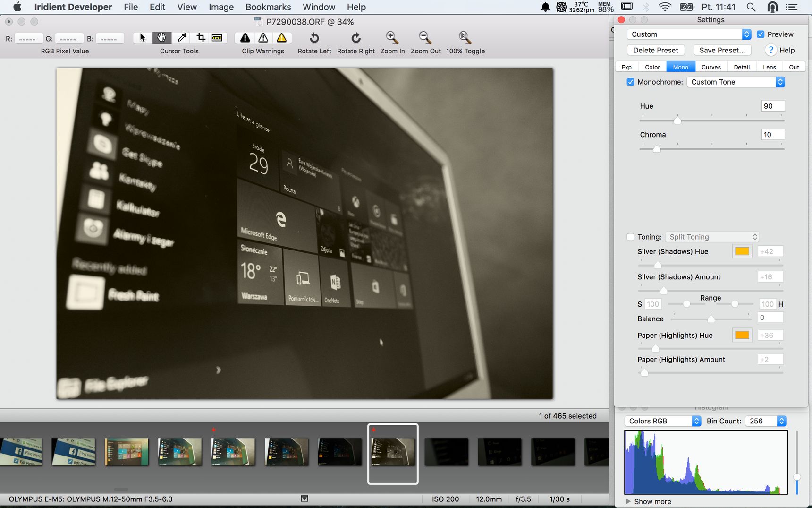Click the Delete Preset button
Viewport: 812px width, 508px height.
656,50
